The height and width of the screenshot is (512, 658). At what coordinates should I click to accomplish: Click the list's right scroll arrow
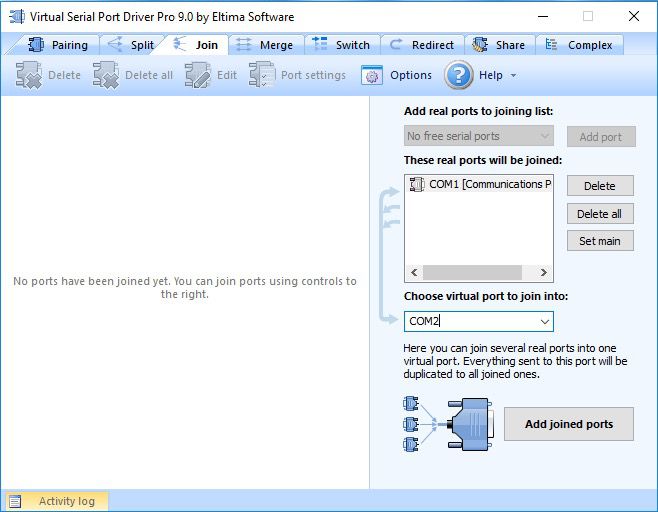543,272
